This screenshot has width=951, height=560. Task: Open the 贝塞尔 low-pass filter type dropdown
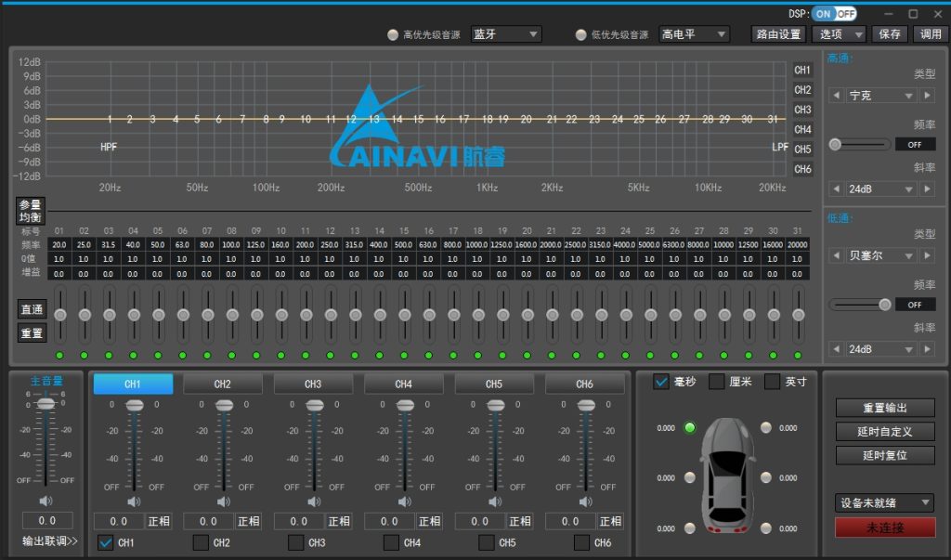coord(881,255)
